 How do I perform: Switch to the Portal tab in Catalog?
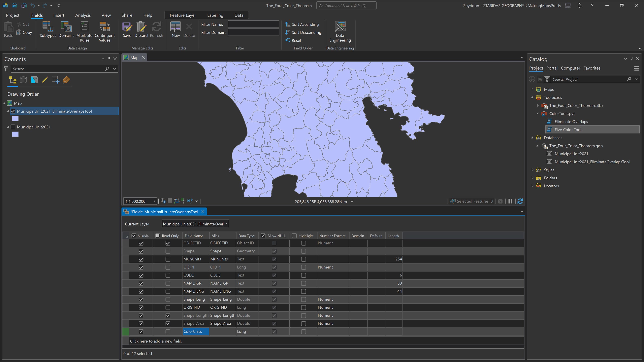tap(552, 68)
